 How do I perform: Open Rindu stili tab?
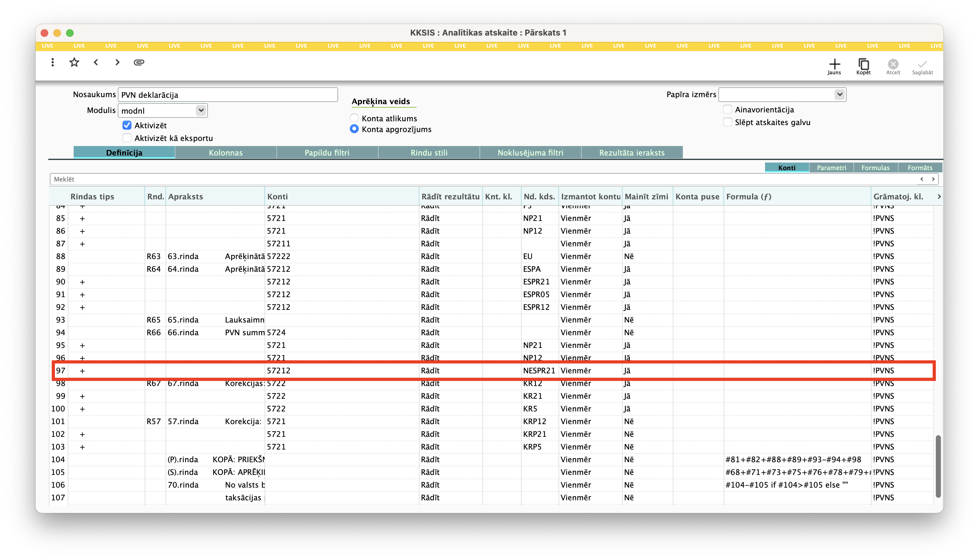[x=429, y=153]
